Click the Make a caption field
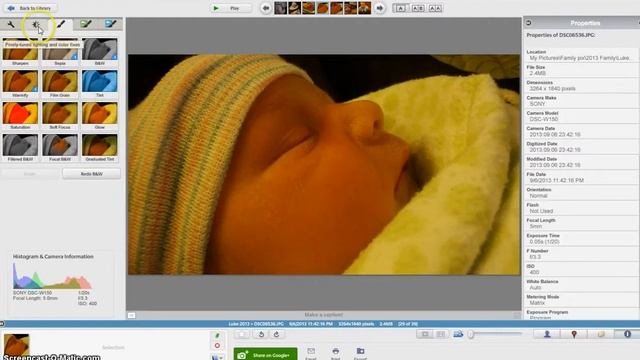 tap(324, 315)
